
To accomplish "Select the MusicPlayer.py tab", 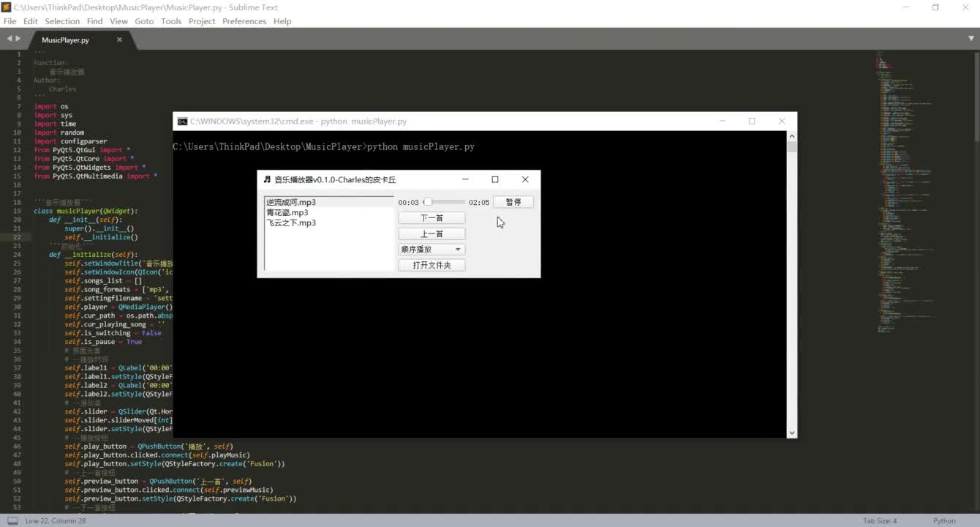I will (x=66, y=40).
